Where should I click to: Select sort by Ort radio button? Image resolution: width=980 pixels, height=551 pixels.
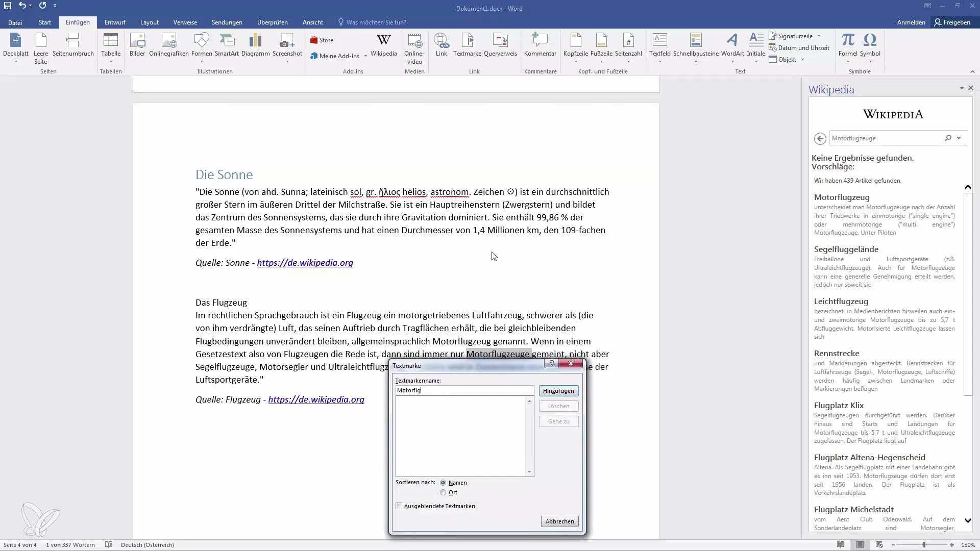(443, 492)
